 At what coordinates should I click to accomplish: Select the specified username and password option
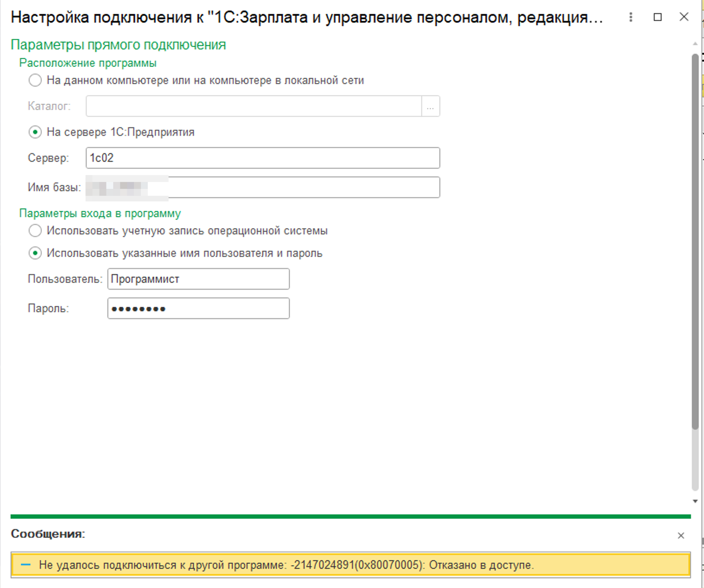[34, 253]
